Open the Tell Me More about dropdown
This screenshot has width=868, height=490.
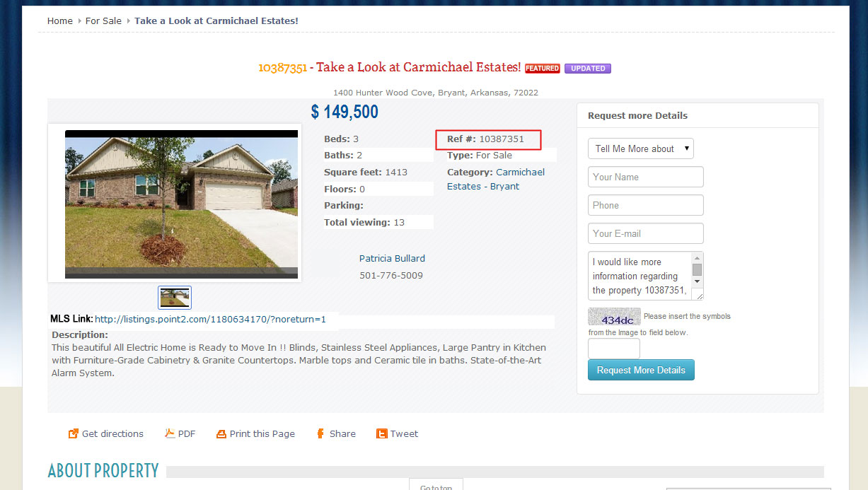(x=641, y=148)
